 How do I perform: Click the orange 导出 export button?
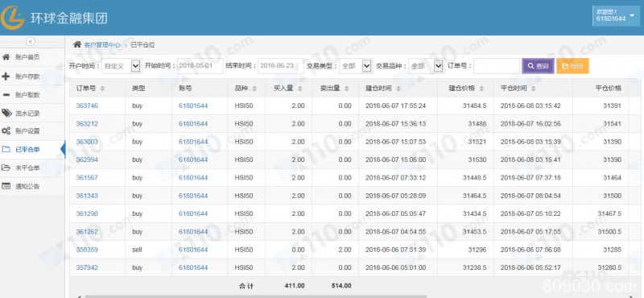(572, 66)
